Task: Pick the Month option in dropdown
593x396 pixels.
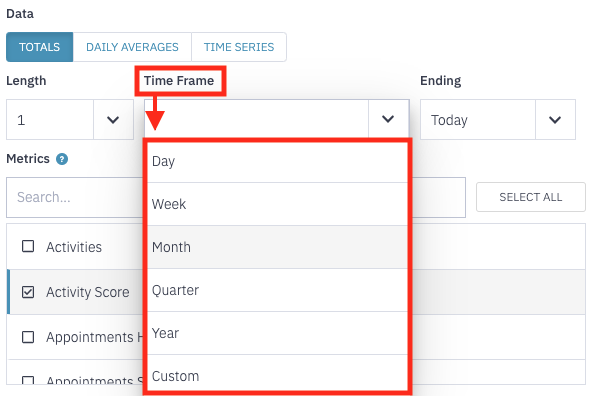Action: click(x=278, y=247)
